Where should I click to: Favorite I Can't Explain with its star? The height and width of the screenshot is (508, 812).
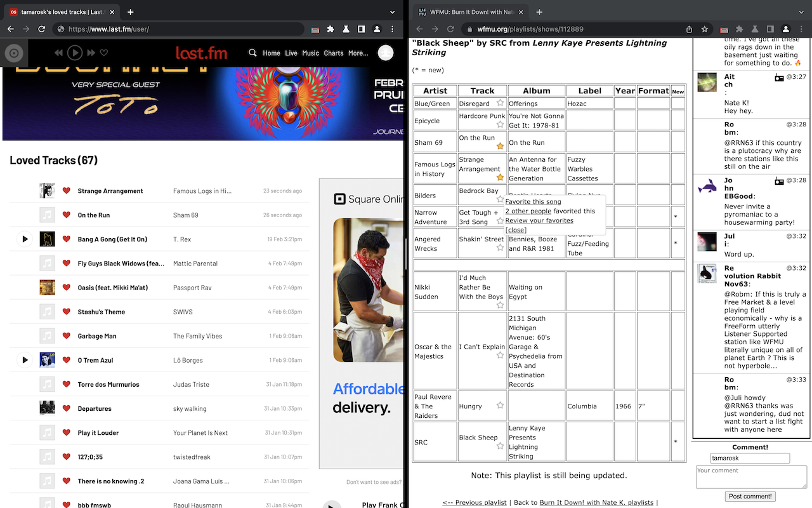(500, 356)
